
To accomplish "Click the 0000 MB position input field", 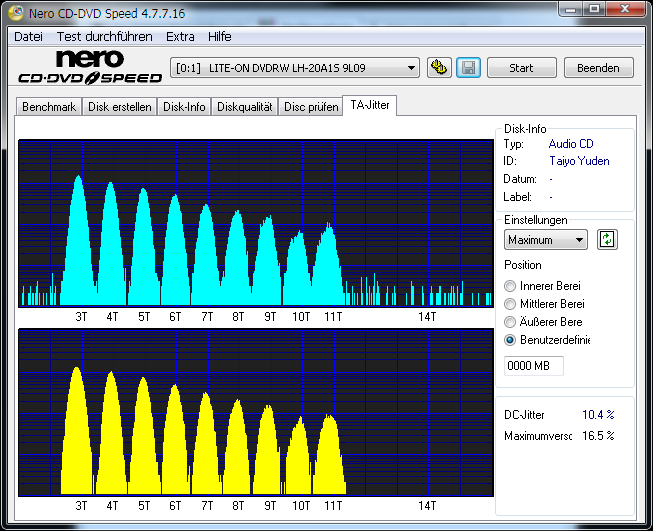I will tap(533, 366).
